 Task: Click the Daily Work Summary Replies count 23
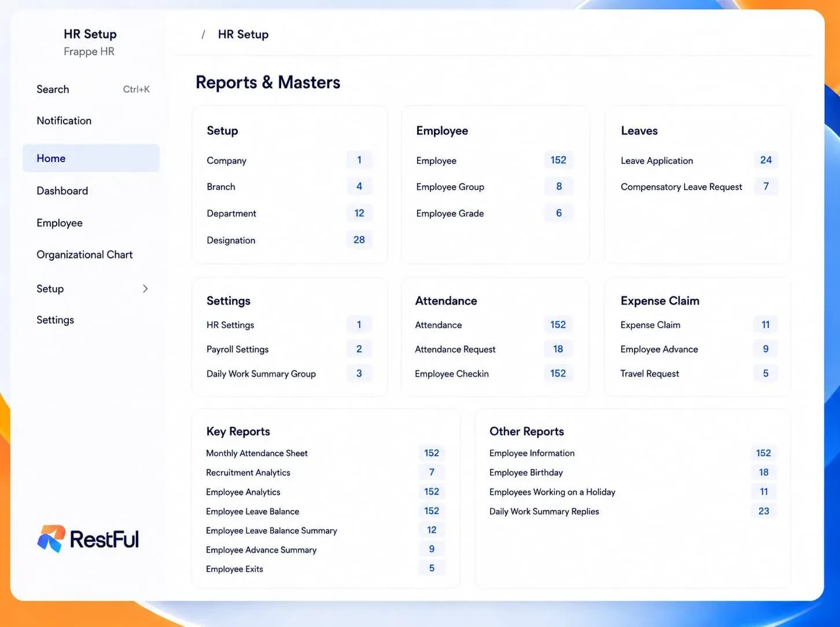764,511
